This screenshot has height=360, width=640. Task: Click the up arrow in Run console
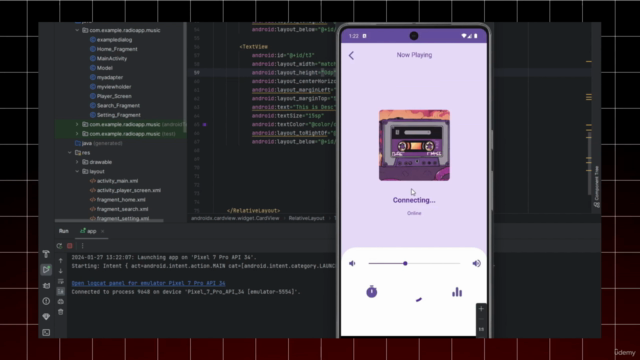61,260
